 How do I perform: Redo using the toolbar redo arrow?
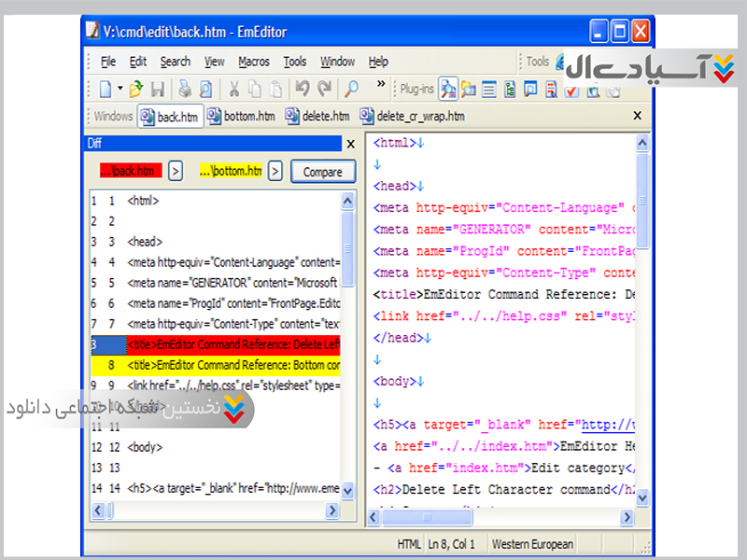click(x=324, y=90)
